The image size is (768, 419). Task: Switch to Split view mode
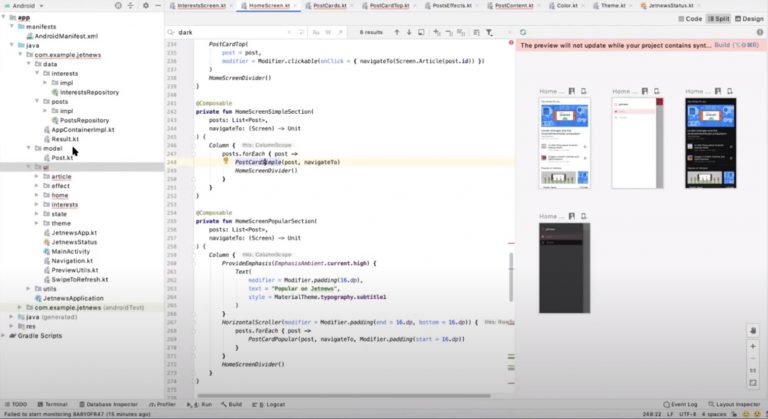[x=718, y=19]
